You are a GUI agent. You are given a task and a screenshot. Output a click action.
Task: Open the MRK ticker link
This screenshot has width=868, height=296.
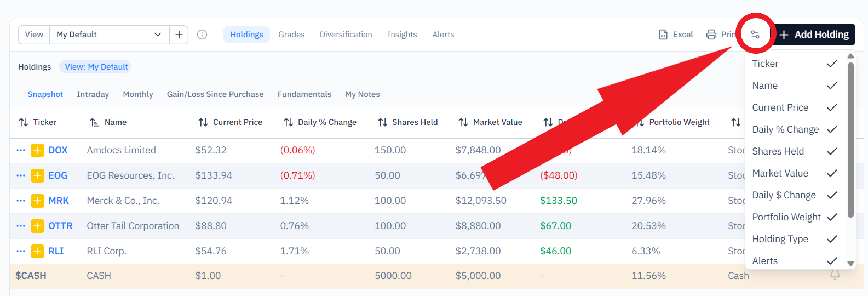pos(59,201)
